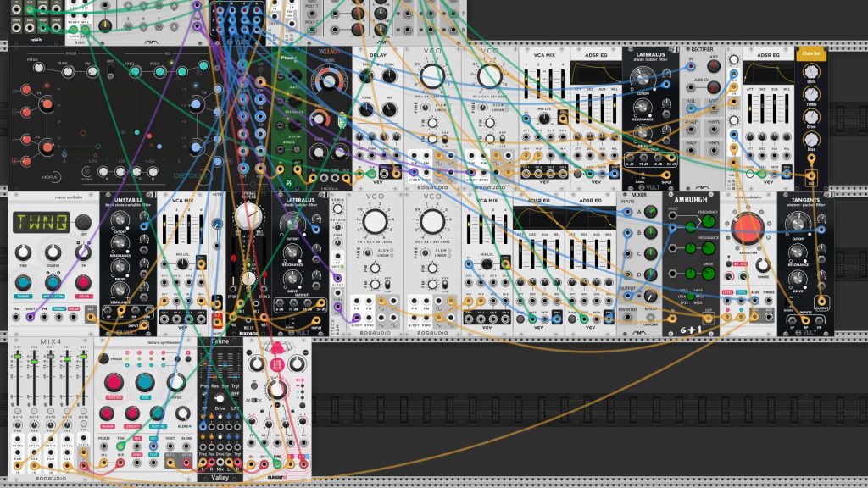Toggle the DIM button on MIX4
Screen dimensions: 868x488
pos(84,424)
